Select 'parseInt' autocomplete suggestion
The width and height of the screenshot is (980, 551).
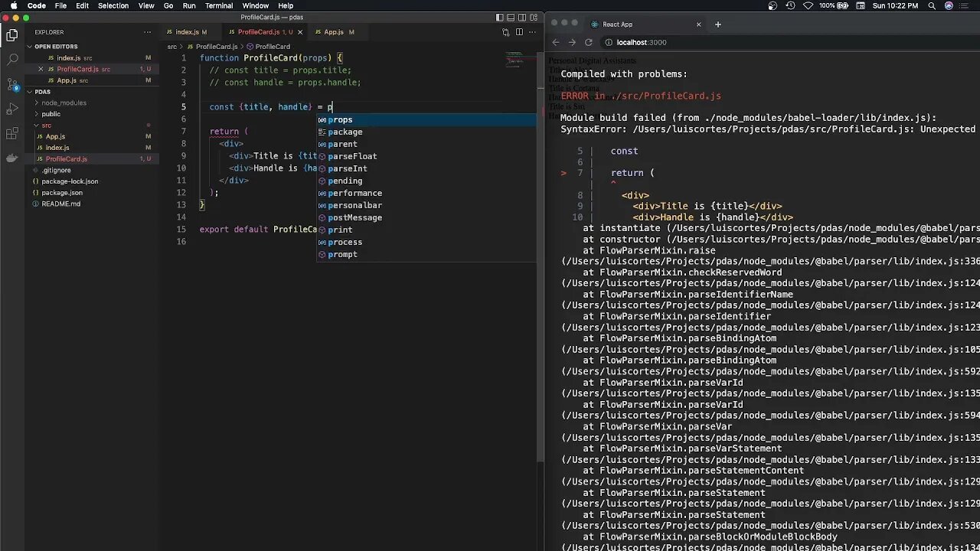pos(426,168)
